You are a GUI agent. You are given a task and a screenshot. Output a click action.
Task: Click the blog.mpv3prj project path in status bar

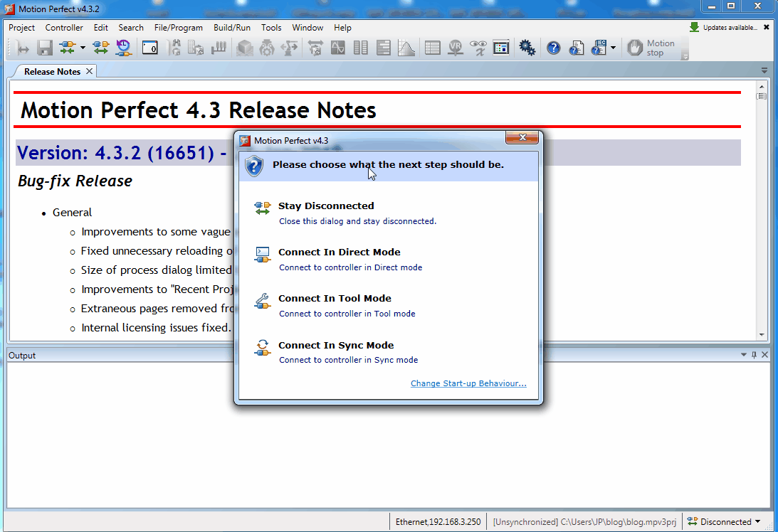tap(584, 521)
